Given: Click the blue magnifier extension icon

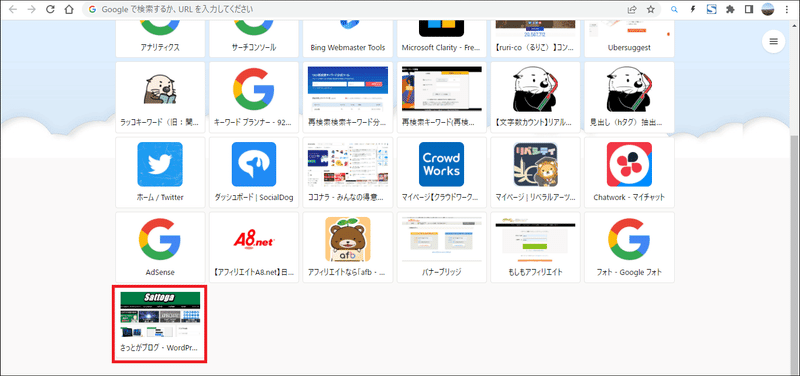Looking at the screenshot, I should [674, 9].
